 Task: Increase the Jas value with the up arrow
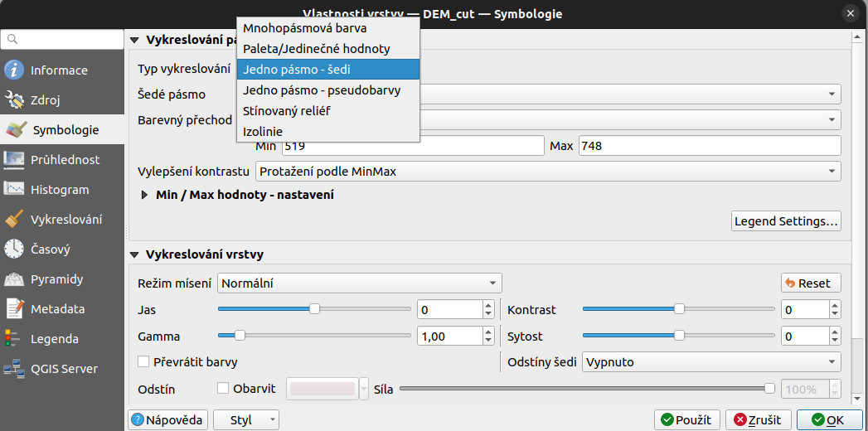pyautogui.click(x=488, y=305)
